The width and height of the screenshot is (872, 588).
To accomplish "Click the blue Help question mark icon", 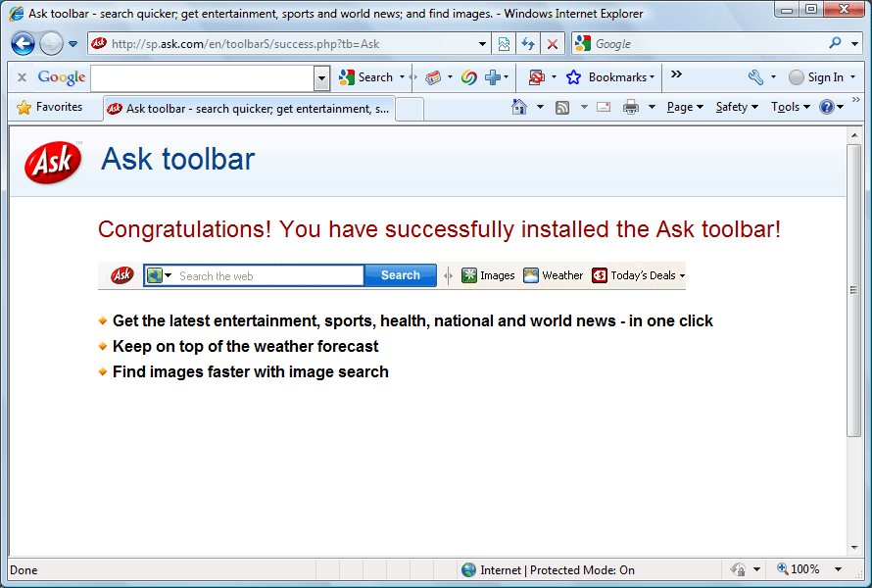I will 827,107.
